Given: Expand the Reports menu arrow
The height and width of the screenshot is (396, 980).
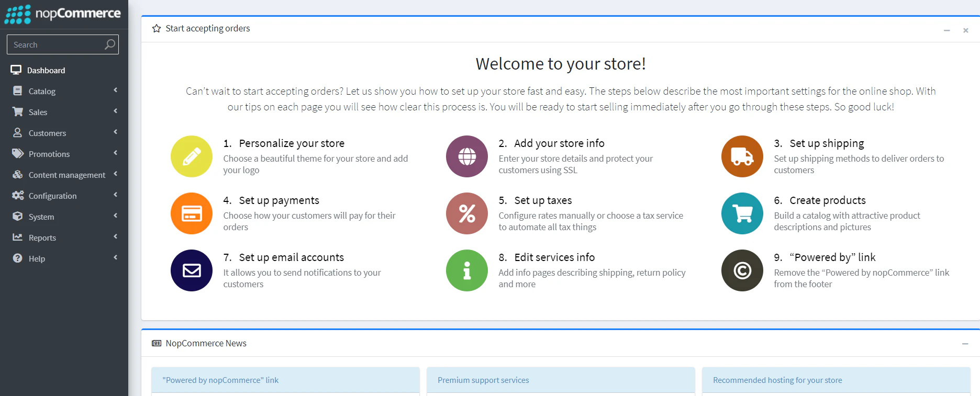Looking at the screenshot, I should (115, 236).
